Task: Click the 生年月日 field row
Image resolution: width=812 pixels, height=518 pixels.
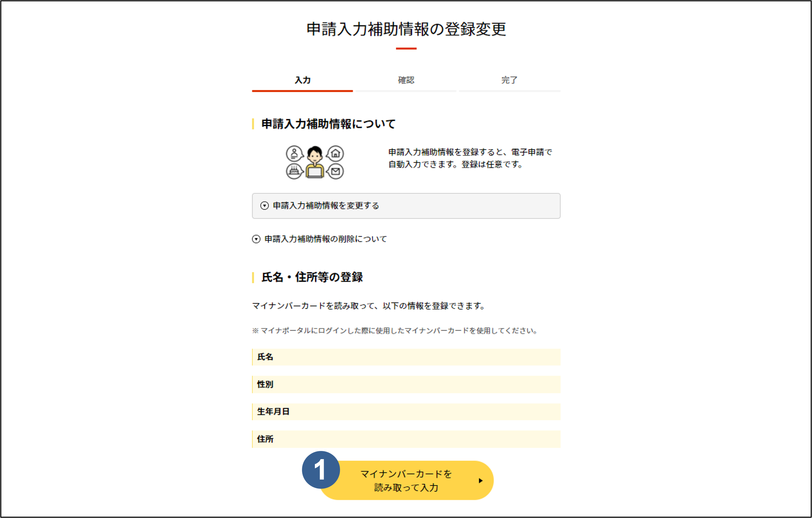Action: tap(406, 411)
